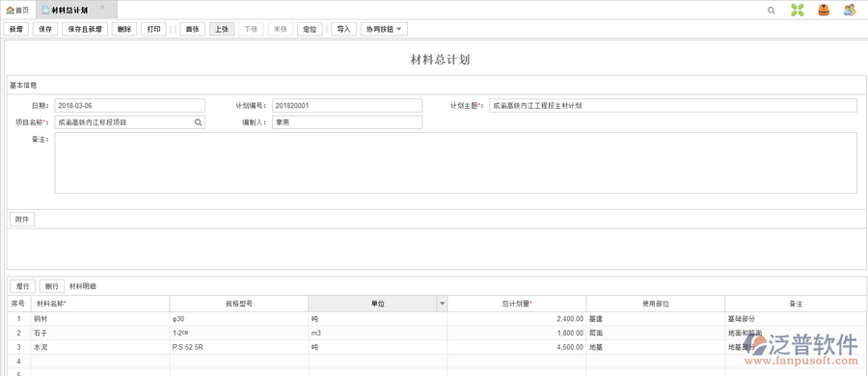This screenshot has height=376, width=868.
Task: Click the m3 unit cell
Action: tap(378, 333)
